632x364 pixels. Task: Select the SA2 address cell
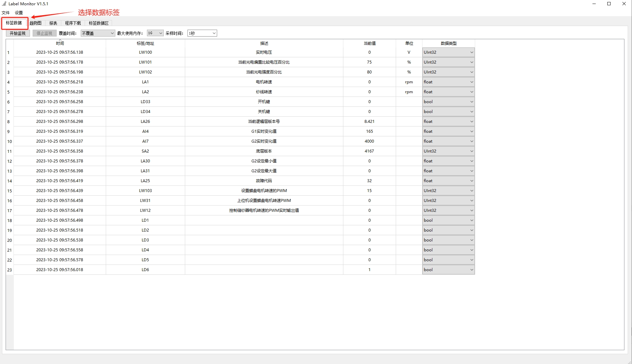point(145,151)
